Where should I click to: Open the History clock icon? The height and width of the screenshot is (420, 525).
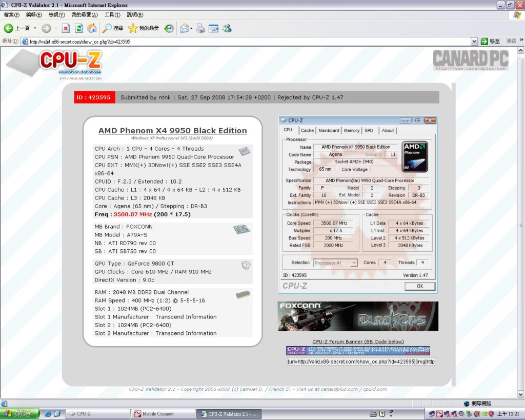pyautogui.click(x=169, y=28)
